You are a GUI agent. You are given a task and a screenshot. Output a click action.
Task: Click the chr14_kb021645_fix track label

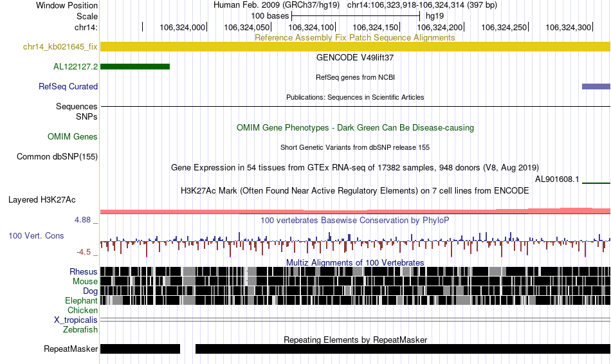[x=60, y=47]
